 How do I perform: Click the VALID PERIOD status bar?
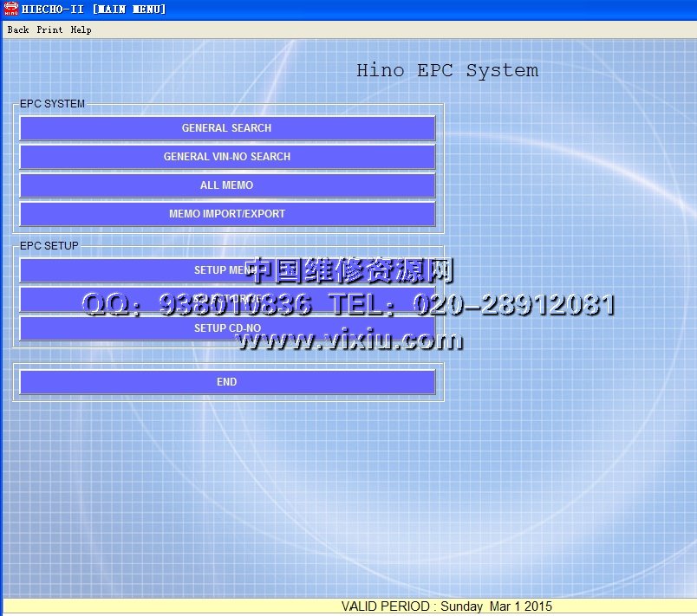pos(446,606)
